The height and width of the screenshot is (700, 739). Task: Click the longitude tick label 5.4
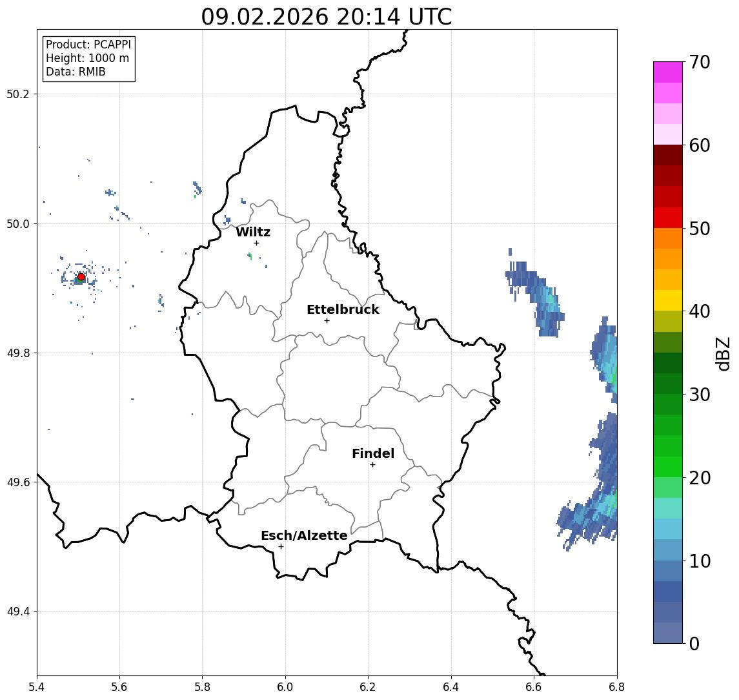click(x=37, y=687)
